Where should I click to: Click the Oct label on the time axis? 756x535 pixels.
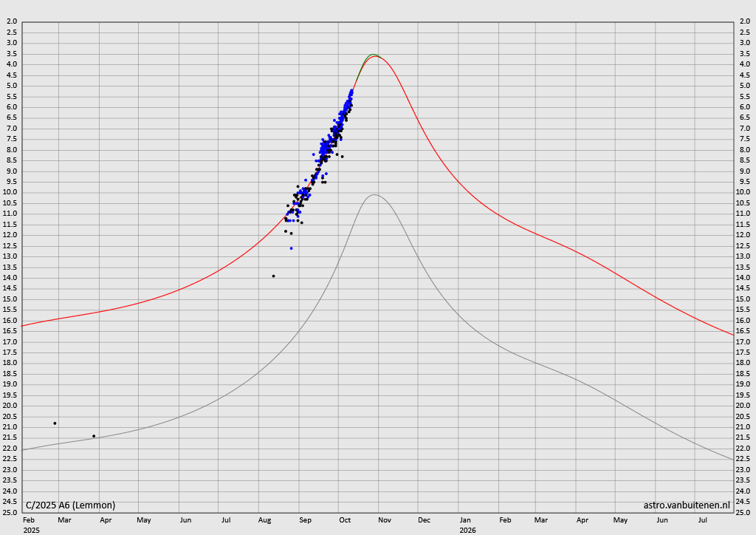click(x=345, y=520)
